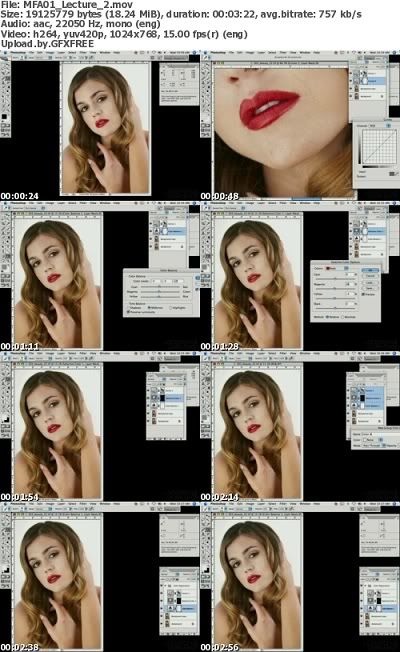The height and width of the screenshot is (652, 400).
Task: Open the 00:00:24 video frame thumbnail
Action: (x=100, y=125)
